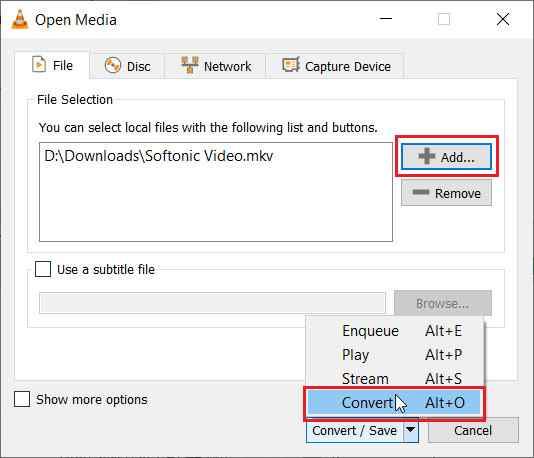
Task: Click the Convert / Save button
Action: (355, 431)
